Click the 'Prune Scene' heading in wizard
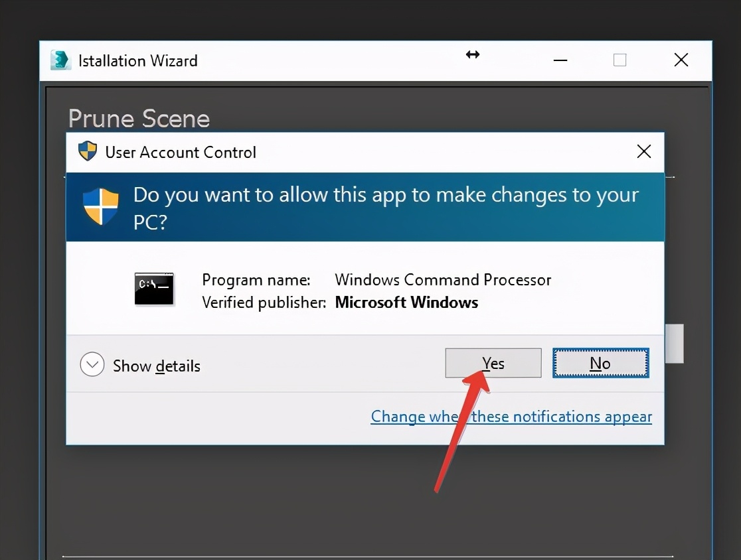Viewport: 741px width, 560px height. tap(139, 119)
